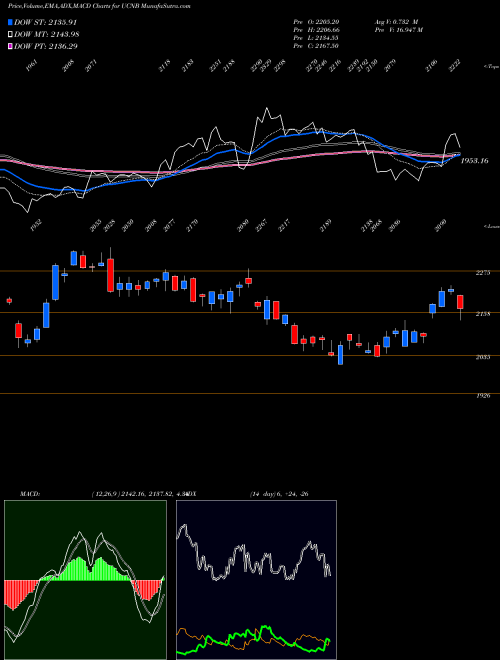This screenshot has width=500, height=660.
Task: Click the 1926 price level label
Action: (x=483, y=396)
